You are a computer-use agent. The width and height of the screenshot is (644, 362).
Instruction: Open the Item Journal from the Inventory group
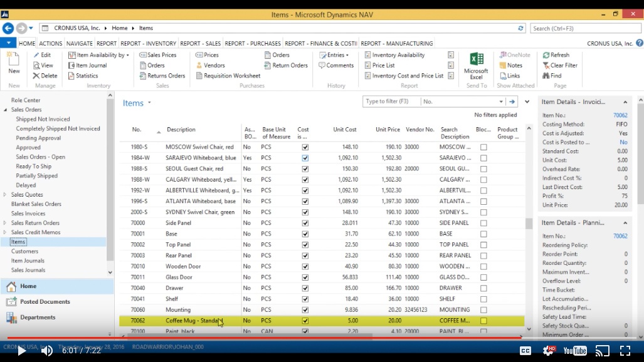(87, 65)
